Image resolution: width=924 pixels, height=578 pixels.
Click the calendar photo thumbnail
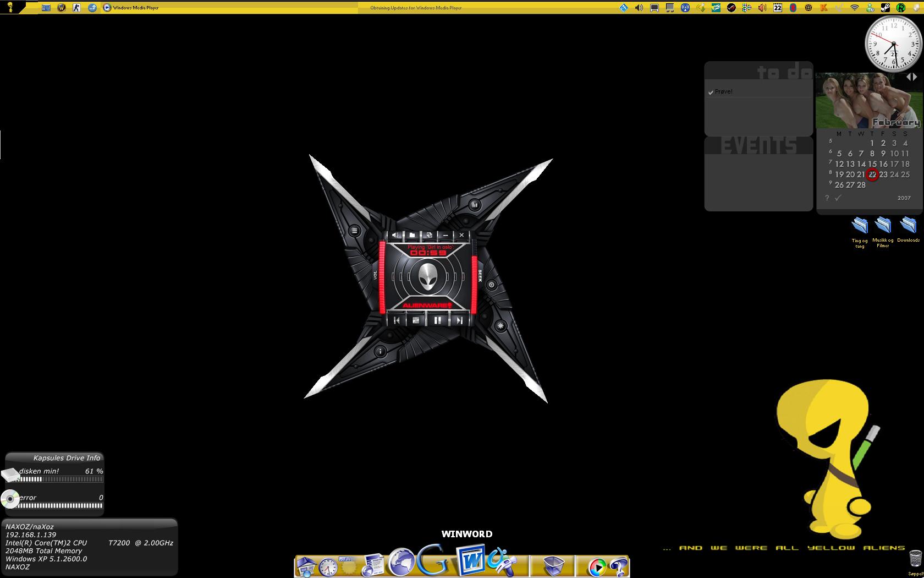coord(868,101)
